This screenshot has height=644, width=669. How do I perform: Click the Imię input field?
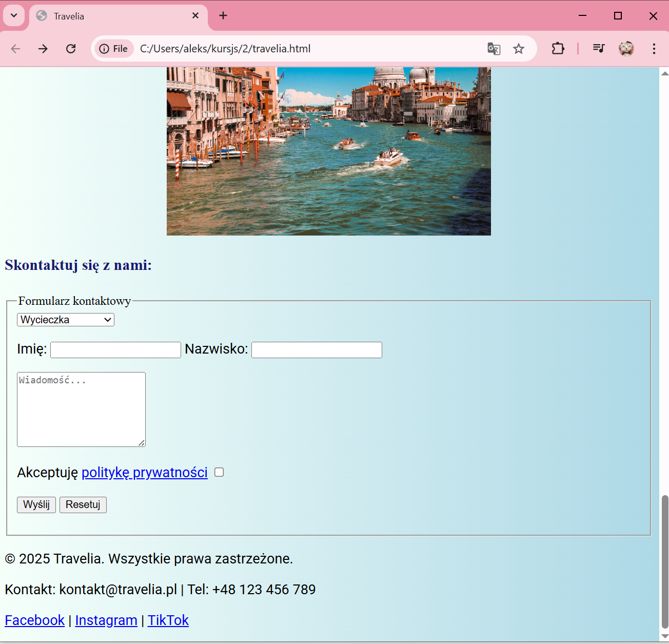(x=115, y=350)
